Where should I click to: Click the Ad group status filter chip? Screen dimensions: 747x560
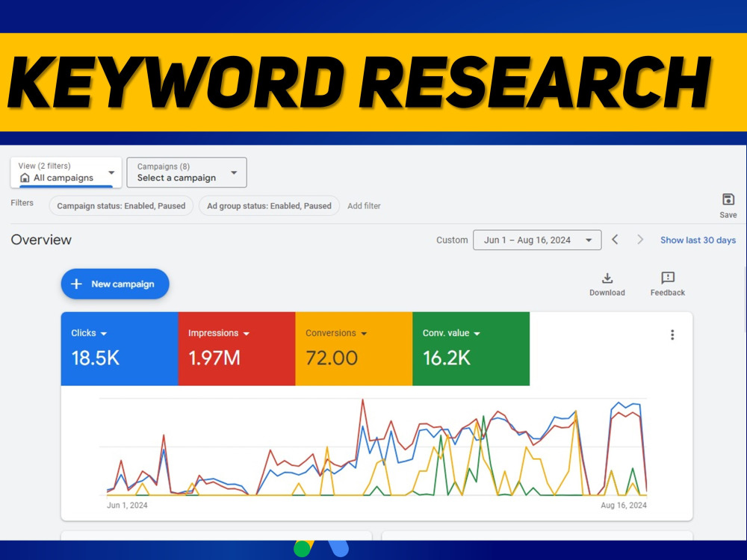pos(269,206)
